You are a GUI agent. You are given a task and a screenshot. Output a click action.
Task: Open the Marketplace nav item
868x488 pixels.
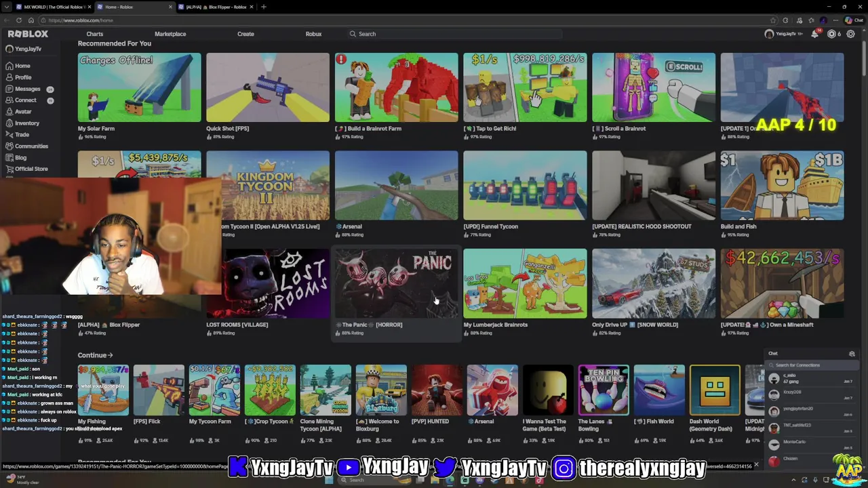tap(170, 34)
